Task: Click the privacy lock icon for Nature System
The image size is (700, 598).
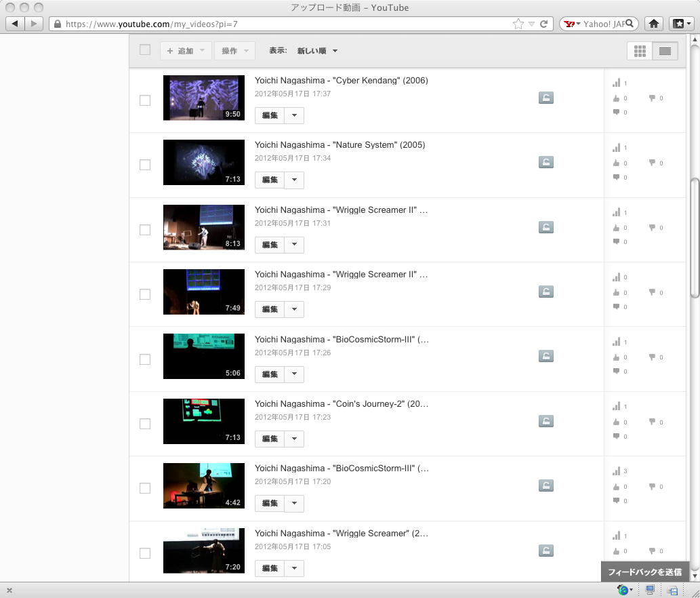Action: coord(546,162)
